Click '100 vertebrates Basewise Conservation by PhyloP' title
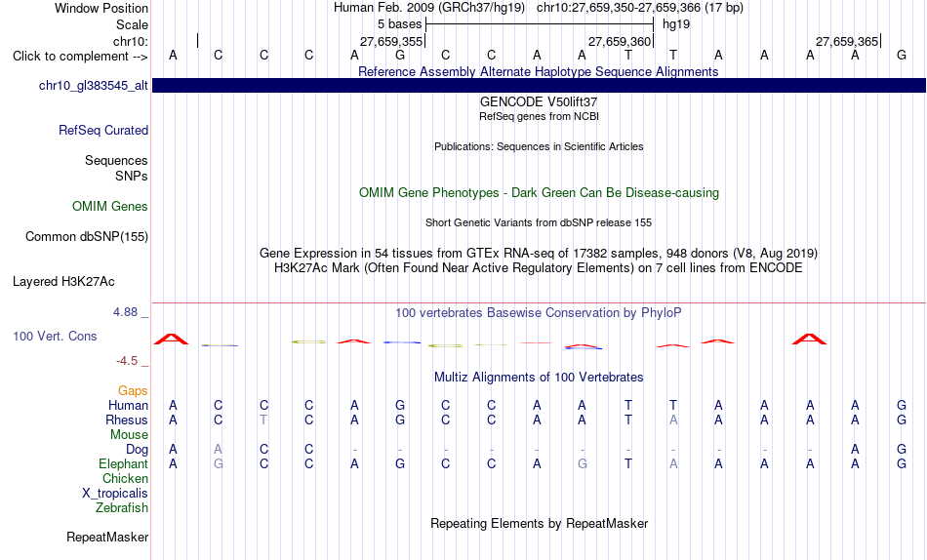Screen dimensions: 927x560 [539, 313]
